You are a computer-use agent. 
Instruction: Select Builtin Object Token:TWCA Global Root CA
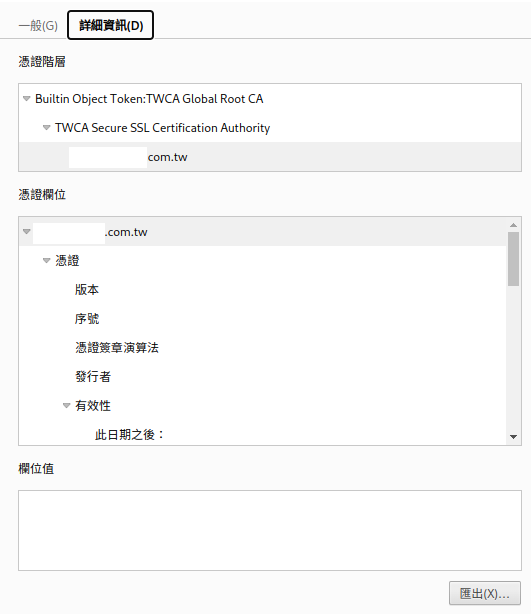tap(149, 99)
